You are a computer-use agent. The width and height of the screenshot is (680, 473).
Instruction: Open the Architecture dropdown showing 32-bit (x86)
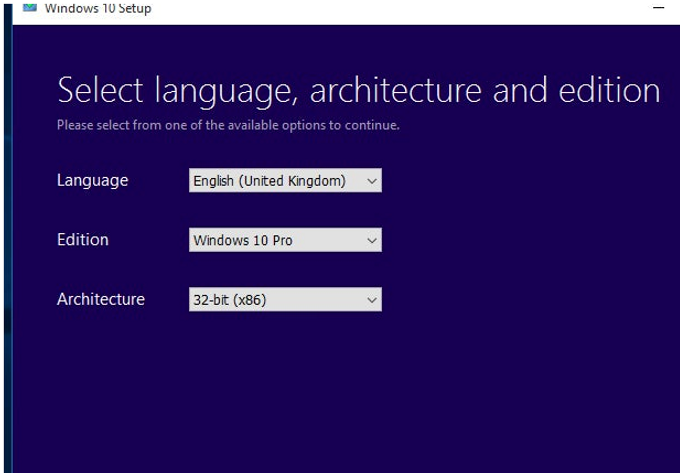[285, 299]
